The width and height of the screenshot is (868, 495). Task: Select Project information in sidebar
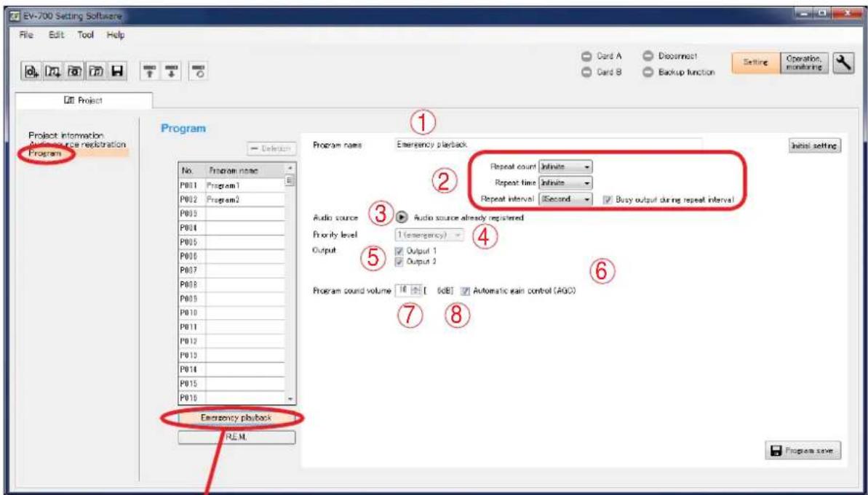[x=66, y=135]
